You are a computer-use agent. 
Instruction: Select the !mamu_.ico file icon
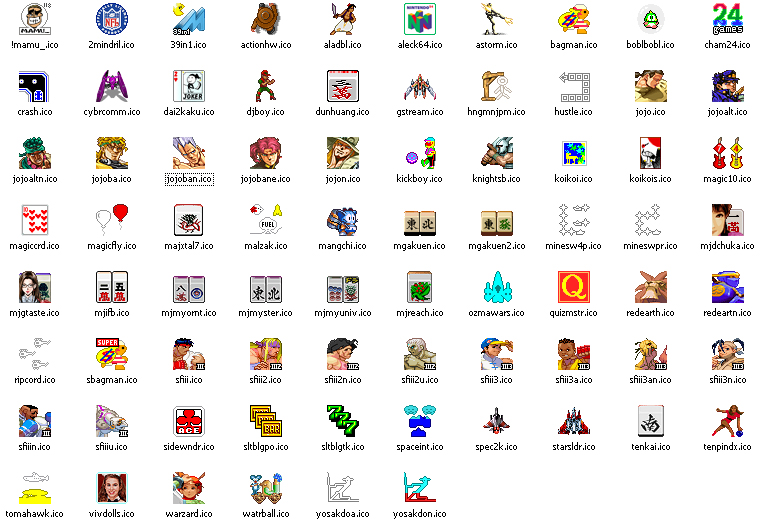point(35,19)
